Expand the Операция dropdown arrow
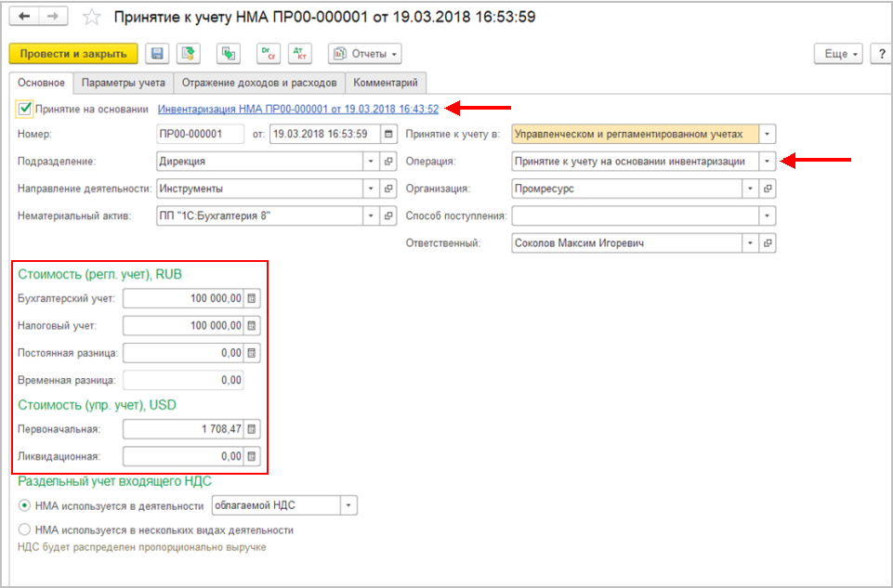The image size is (893, 588). pos(768,161)
